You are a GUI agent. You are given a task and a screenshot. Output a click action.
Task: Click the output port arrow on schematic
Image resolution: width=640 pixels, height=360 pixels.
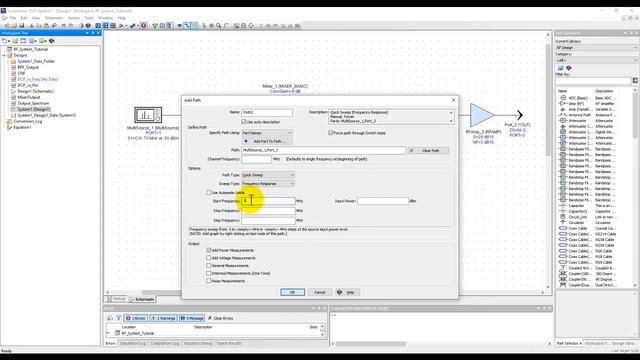pyautogui.click(x=519, y=115)
